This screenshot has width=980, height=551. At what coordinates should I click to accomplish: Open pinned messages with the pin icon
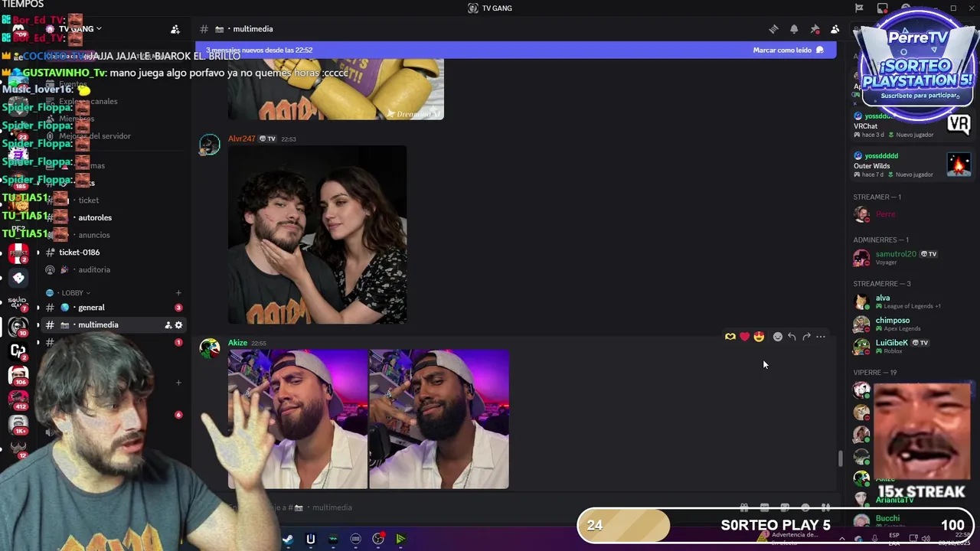[815, 29]
